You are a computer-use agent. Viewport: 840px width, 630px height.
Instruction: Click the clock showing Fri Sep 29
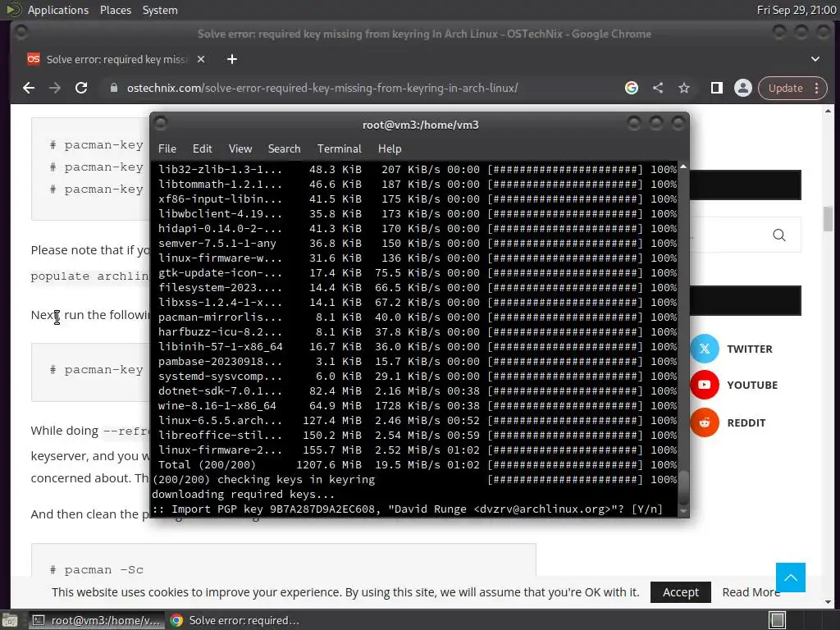coord(796,10)
